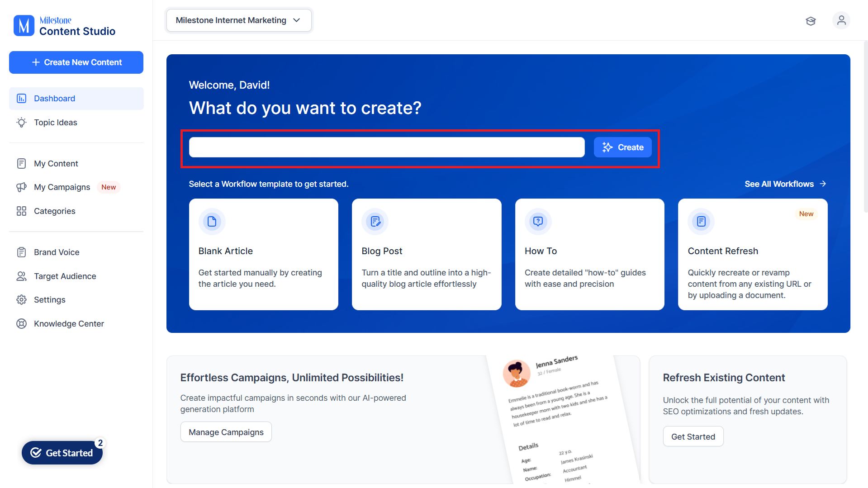
Task: Click the Milestone Content Studio logo
Action: point(64,26)
